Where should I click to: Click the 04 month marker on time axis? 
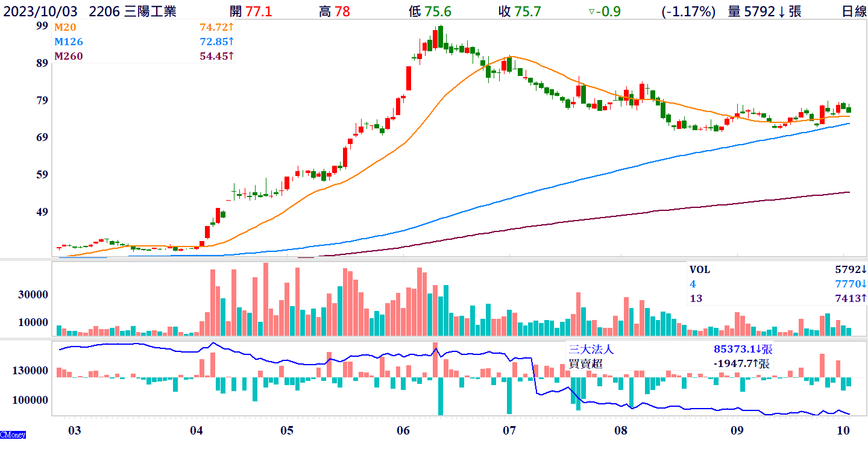pyautogui.click(x=196, y=430)
